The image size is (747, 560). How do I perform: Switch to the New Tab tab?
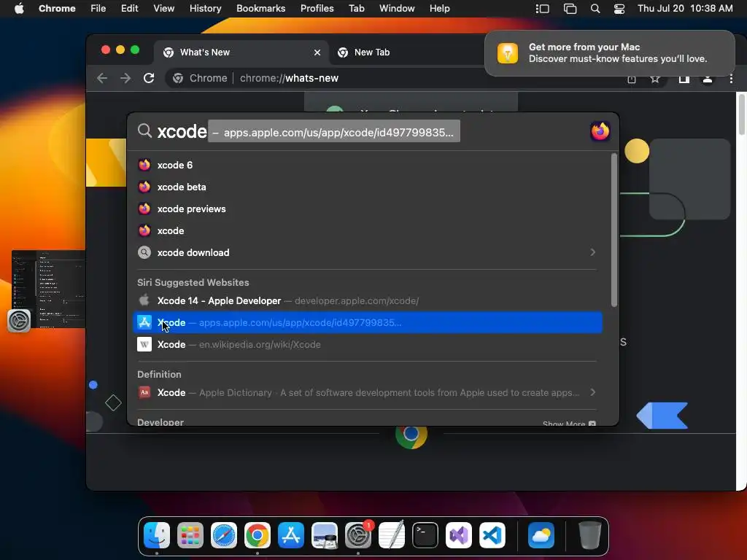coord(371,52)
